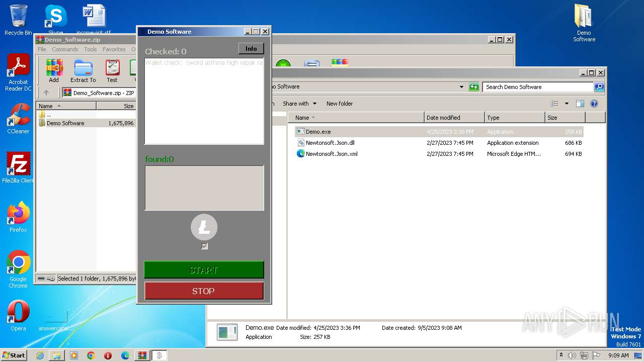Open Windows Media Player taskbar icon
Image resolution: width=644 pixels, height=362 pixels.
(x=74, y=355)
